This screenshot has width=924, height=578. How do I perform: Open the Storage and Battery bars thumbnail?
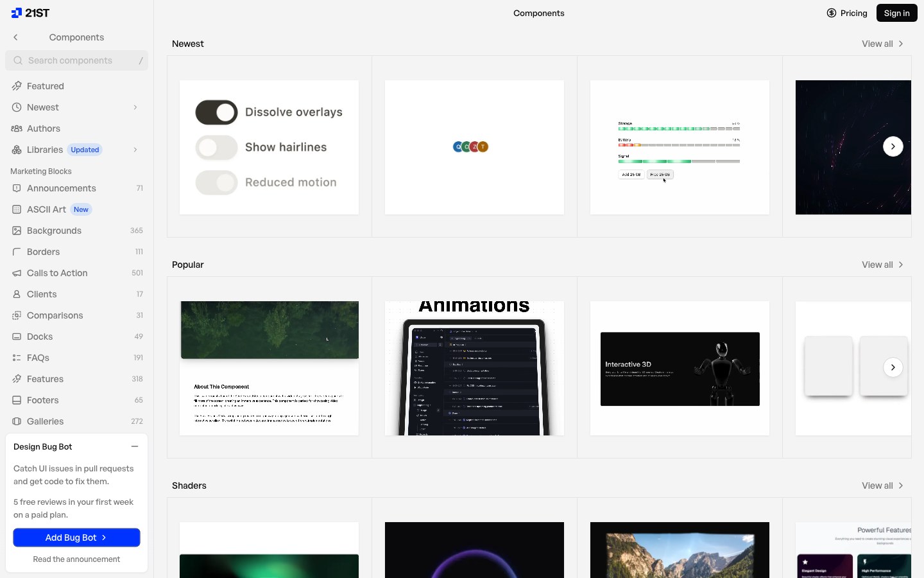coord(680,147)
